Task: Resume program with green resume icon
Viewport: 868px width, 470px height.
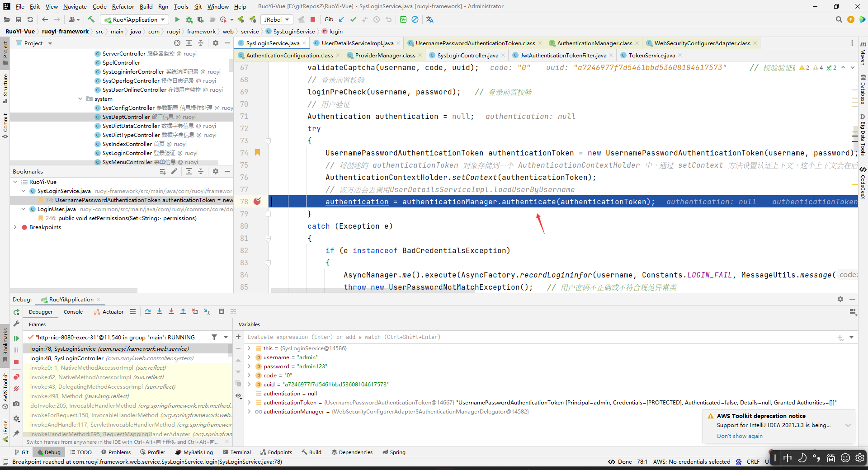Action: pos(16,338)
